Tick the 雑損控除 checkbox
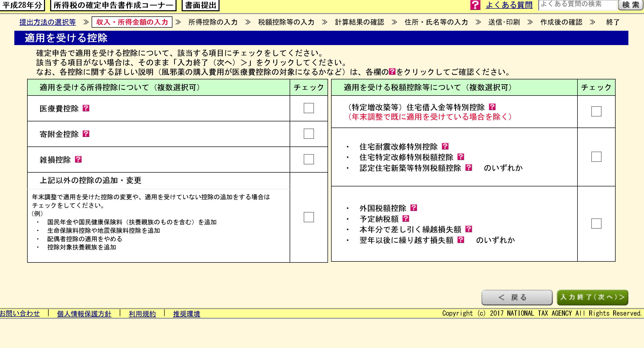This screenshot has height=348, width=644. tap(309, 159)
